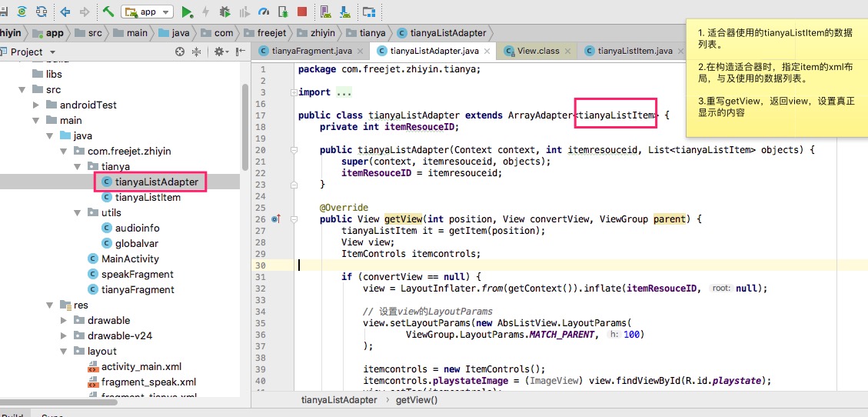Click getView() in bottom editor breadcrumb
The width and height of the screenshot is (868, 417).
(416, 400)
